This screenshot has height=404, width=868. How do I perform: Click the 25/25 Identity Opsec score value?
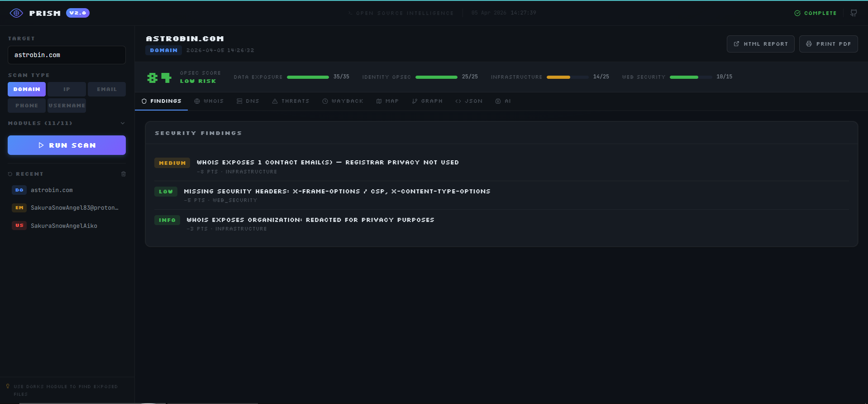470,77
